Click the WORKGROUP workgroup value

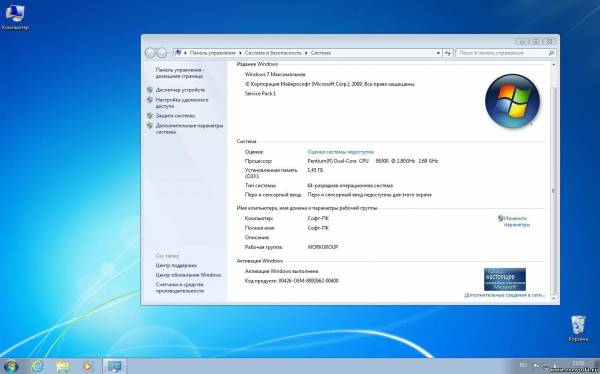323,247
